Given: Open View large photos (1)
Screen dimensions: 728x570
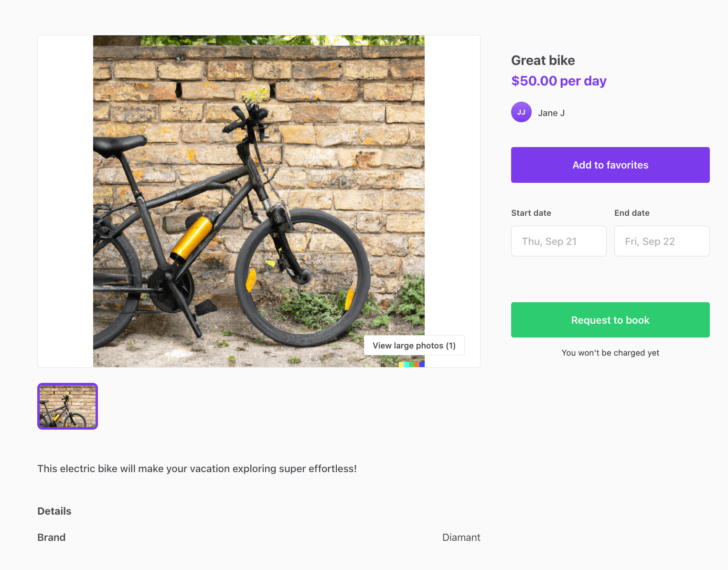Looking at the screenshot, I should 414,345.
